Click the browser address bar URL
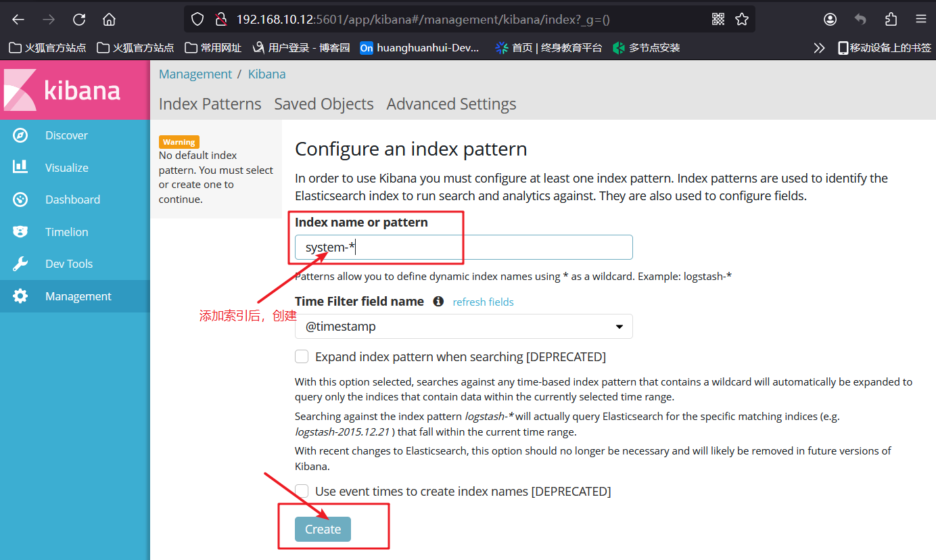The height and width of the screenshot is (560, 936). pos(423,20)
